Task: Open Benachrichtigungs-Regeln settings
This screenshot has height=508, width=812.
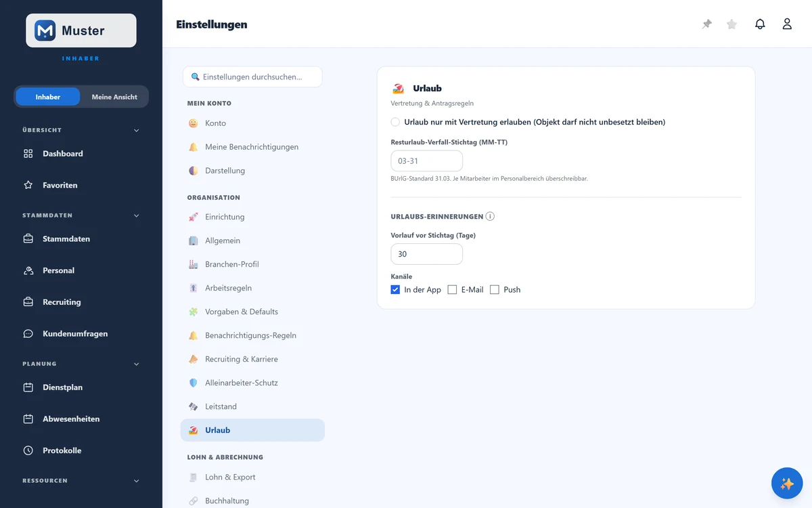Action: (252, 335)
